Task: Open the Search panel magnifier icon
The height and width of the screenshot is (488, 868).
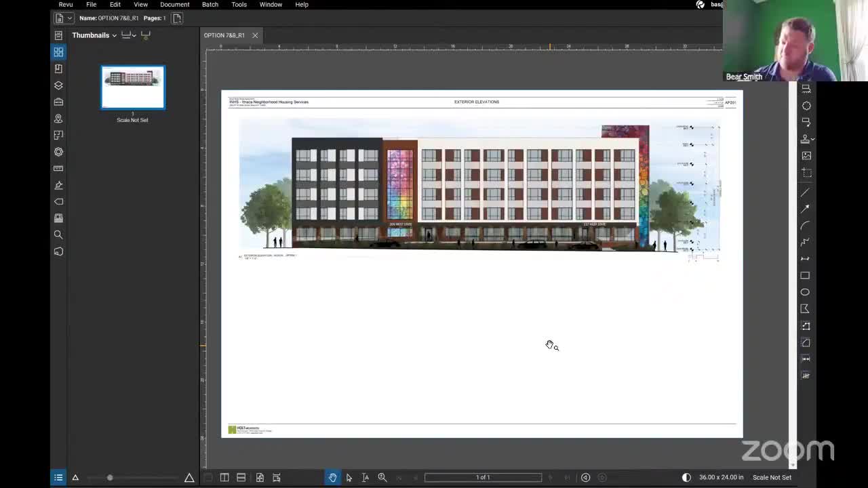Action: (x=58, y=235)
